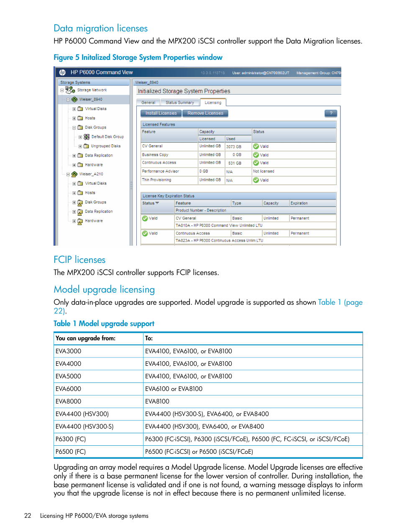Click the Valid check icon in the TA823A license key row
The image size is (399, 532).
coord(145,234)
